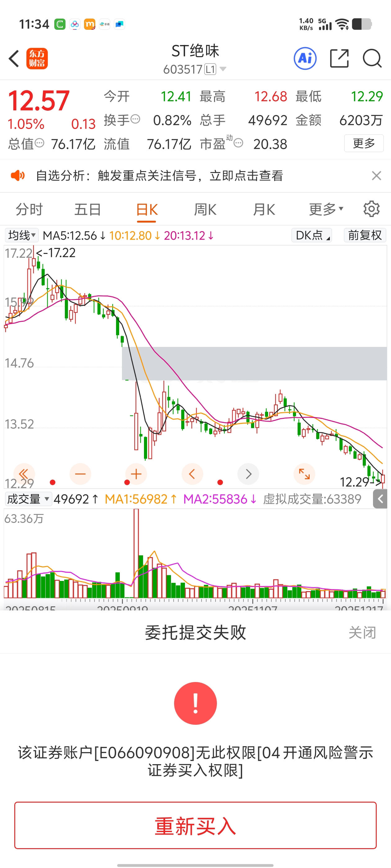Tap the red exclamation error icon
The image size is (391, 868).
point(195,703)
